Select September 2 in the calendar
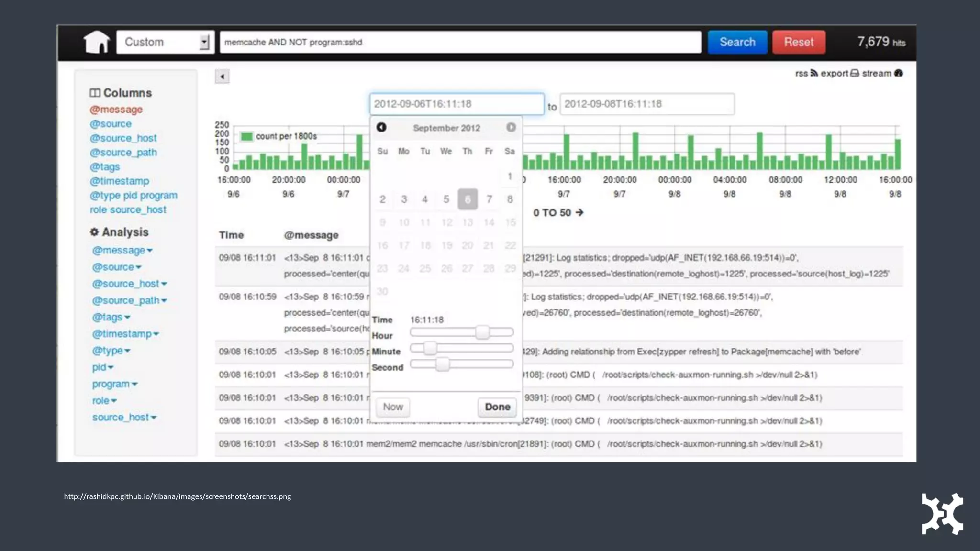 click(x=382, y=199)
